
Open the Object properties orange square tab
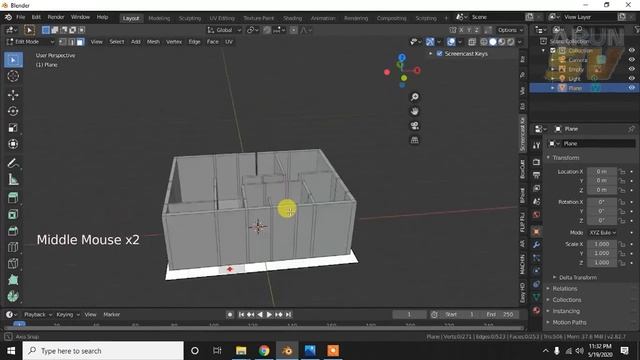coord(536,231)
